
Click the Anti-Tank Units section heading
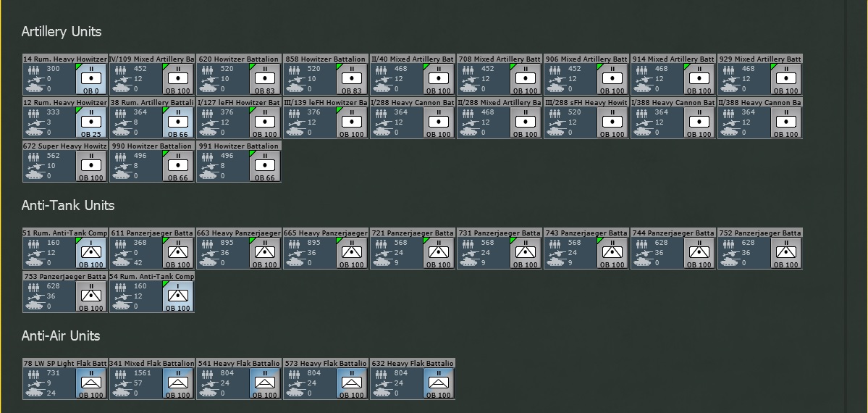click(x=68, y=205)
